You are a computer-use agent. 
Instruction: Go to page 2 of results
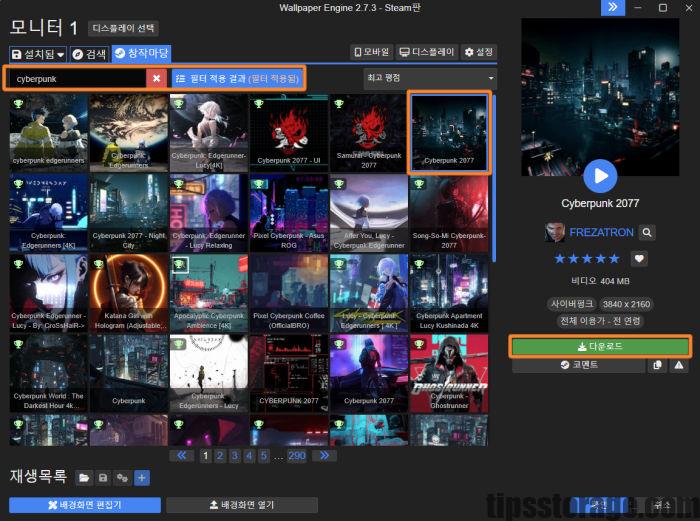[220, 455]
